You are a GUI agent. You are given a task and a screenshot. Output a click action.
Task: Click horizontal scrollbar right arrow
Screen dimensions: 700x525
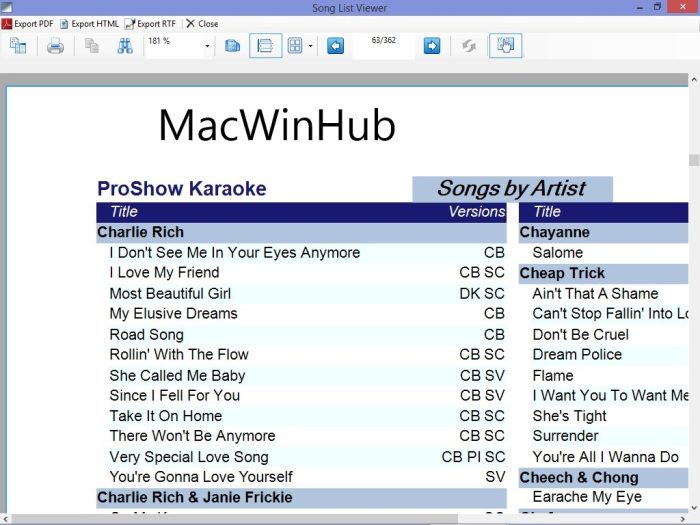(x=683, y=519)
